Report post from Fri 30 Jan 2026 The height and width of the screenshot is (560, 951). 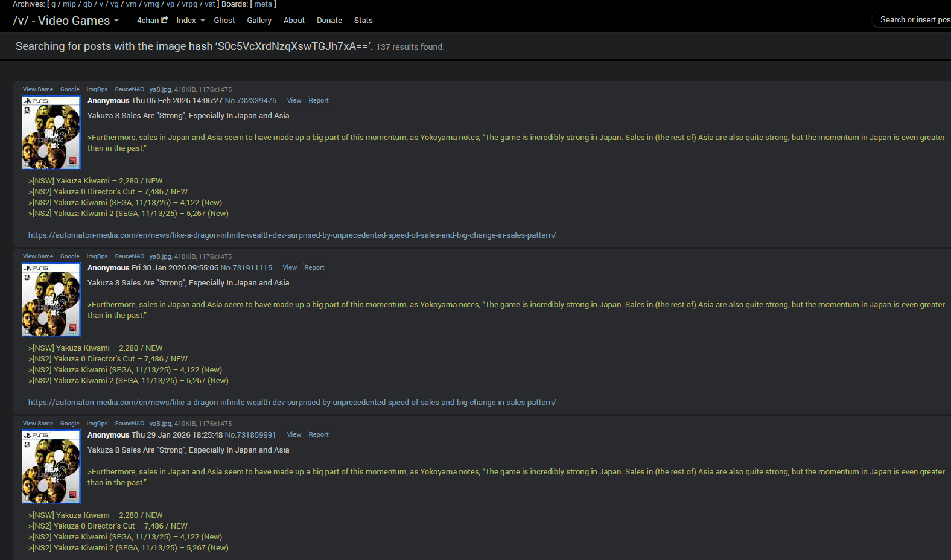click(314, 268)
